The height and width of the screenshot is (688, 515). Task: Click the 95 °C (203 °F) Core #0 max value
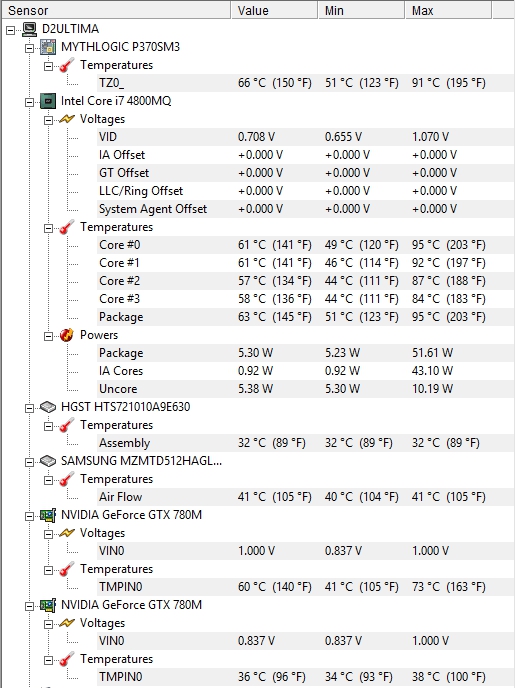tap(448, 245)
